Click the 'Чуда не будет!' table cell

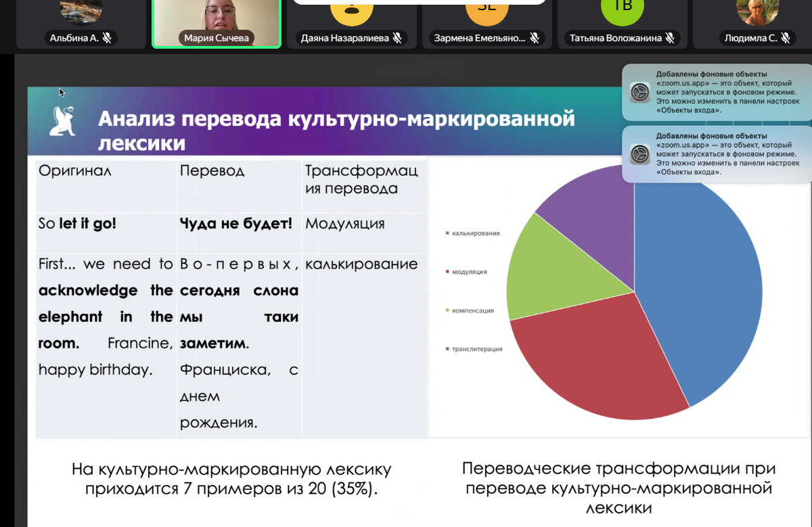point(236,224)
